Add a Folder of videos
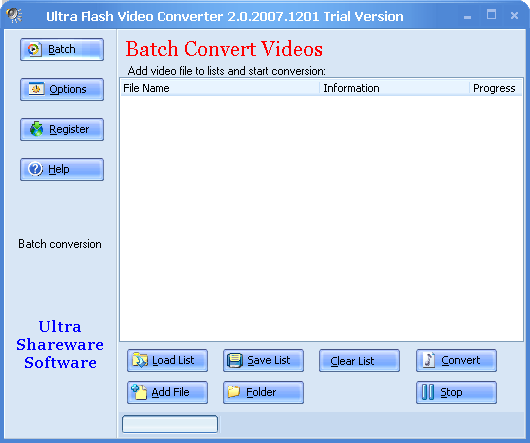Image resolution: width=530 pixels, height=443 pixels. (263, 392)
